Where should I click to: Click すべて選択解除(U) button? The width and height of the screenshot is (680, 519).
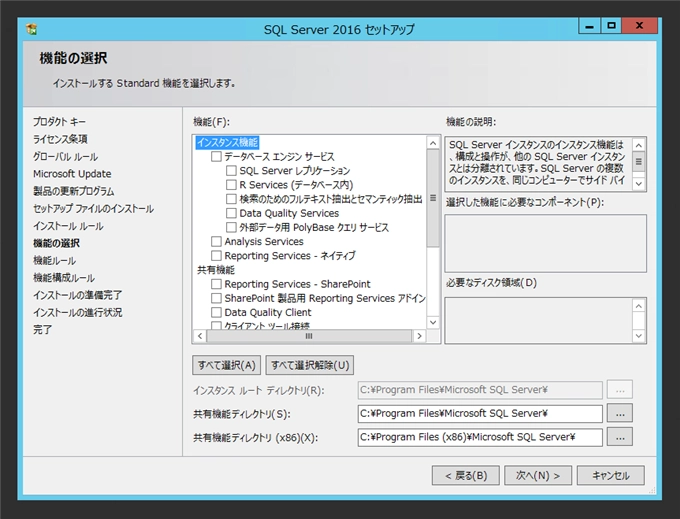point(310,365)
